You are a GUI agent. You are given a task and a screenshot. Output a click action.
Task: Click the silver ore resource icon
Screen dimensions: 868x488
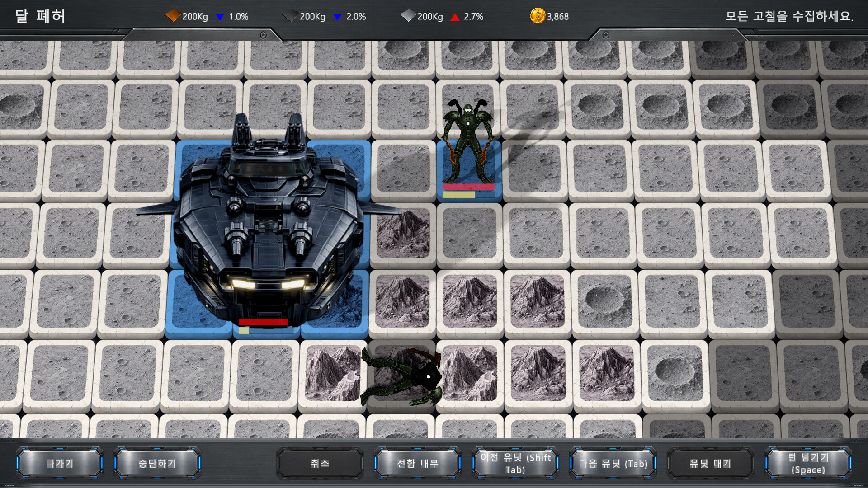(x=408, y=16)
